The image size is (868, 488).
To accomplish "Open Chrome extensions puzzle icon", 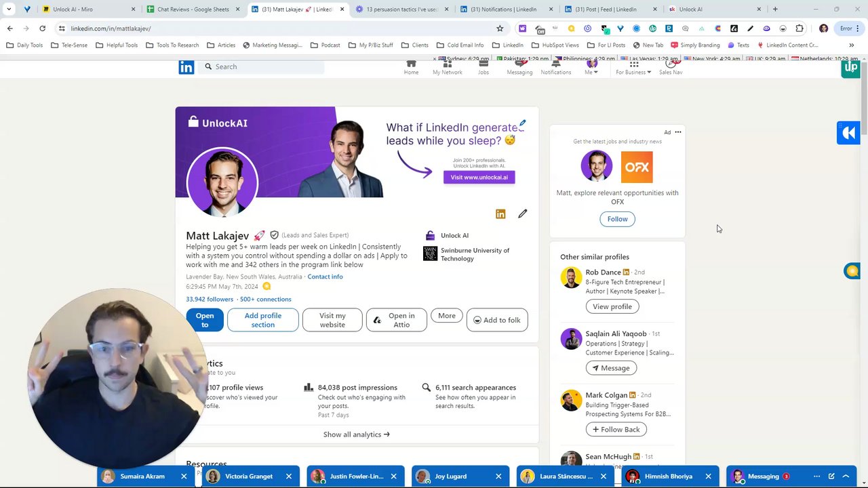I will [x=800, y=28].
